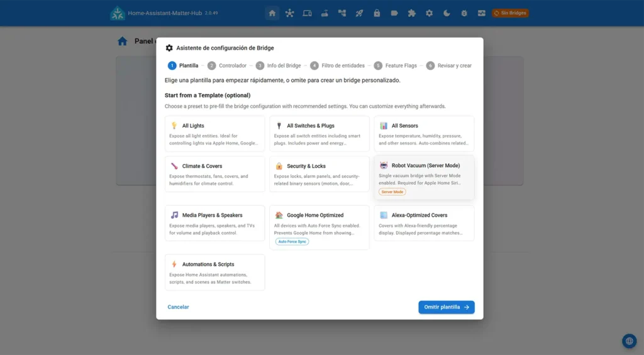This screenshot has width=644, height=355.
Task: Choose the All Switches & Plugs template
Action: (319, 134)
